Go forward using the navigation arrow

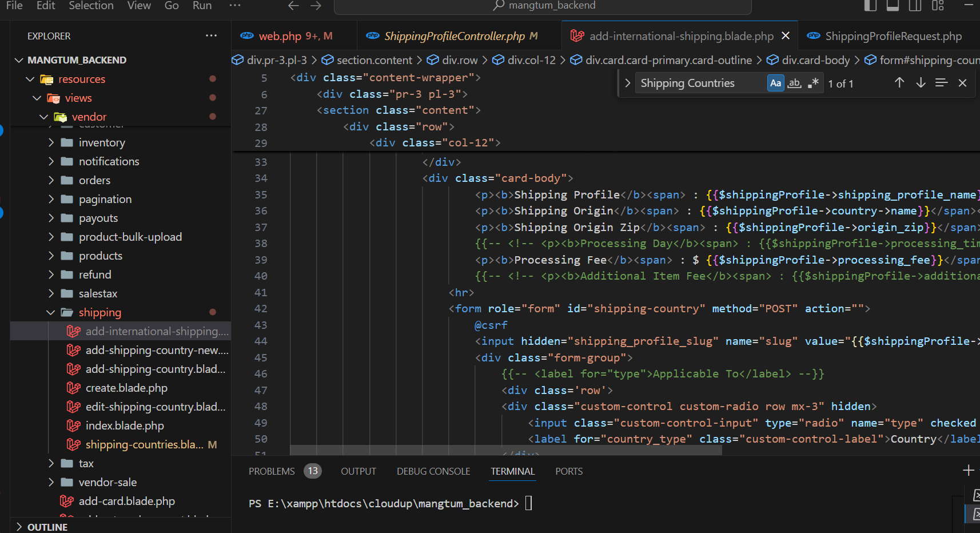[316, 6]
